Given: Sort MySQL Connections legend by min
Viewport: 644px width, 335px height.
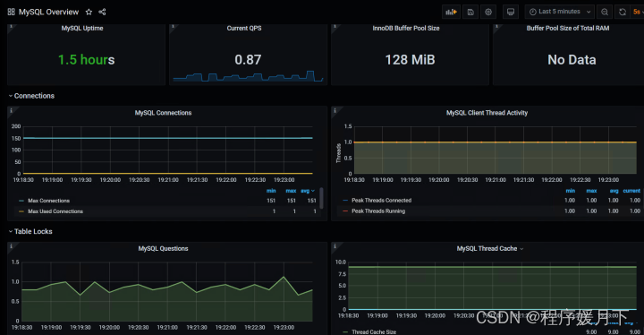Looking at the screenshot, I should 271,191.
